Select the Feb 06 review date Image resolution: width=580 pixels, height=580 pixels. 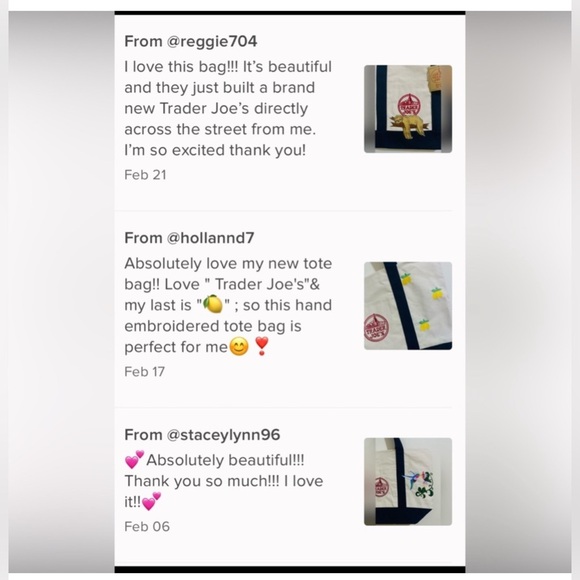[147, 526]
